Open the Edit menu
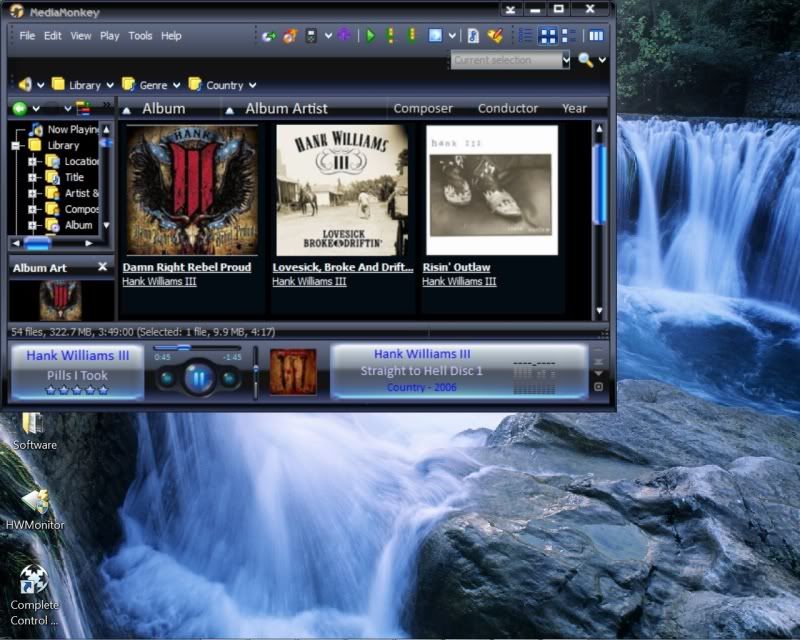Screen dimensions: 800x640 coord(53,36)
